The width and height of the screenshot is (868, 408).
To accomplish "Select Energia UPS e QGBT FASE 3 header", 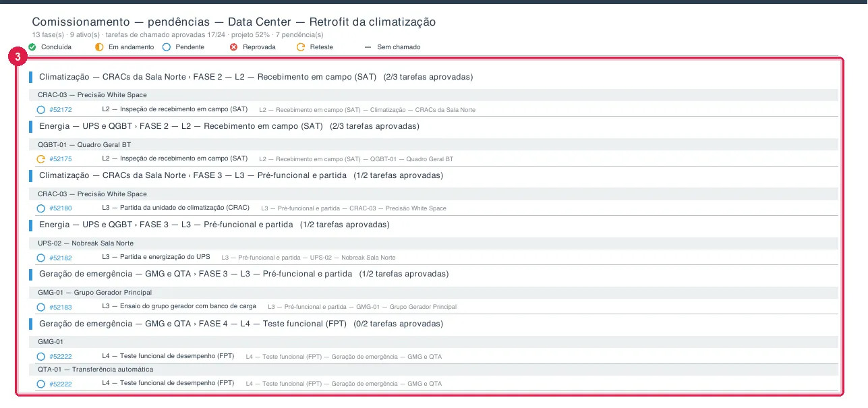I will pos(214,225).
